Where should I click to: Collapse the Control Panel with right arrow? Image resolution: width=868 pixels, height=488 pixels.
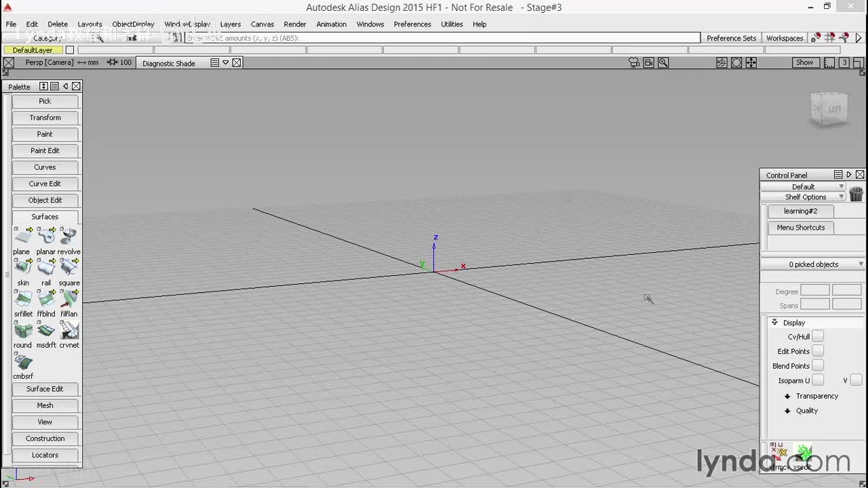(x=849, y=175)
